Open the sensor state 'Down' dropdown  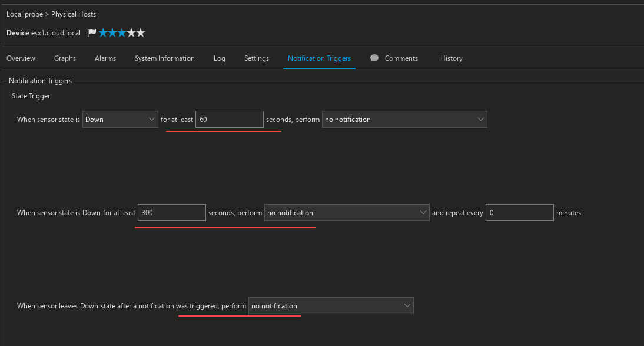[x=120, y=120]
